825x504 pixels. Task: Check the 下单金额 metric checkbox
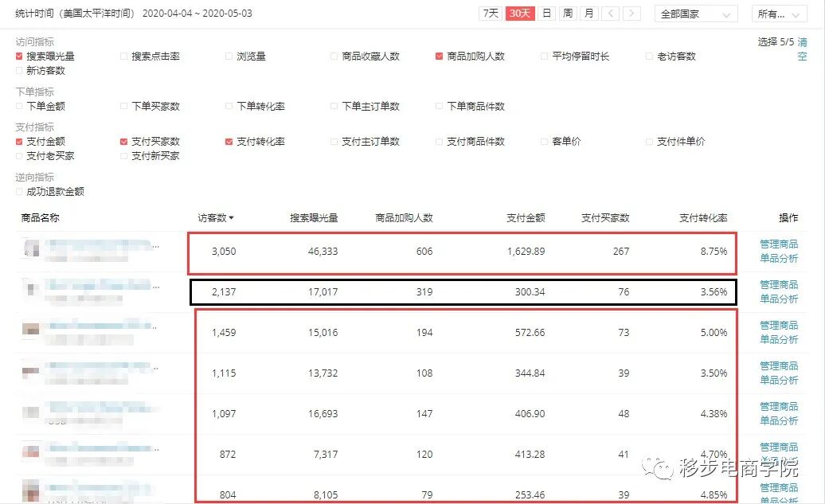[18, 105]
